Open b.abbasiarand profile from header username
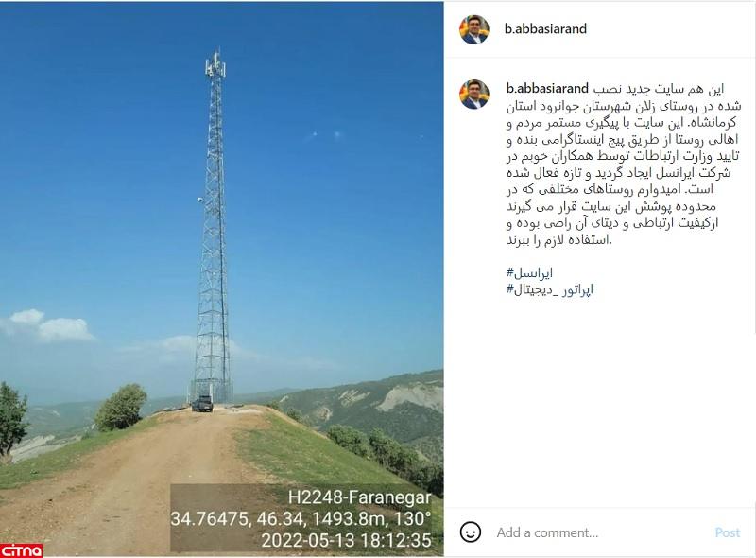This screenshot has width=756, height=558. pyautogui.click(x=545, y=28)
